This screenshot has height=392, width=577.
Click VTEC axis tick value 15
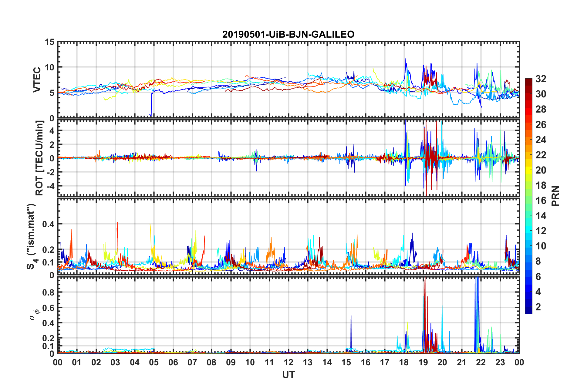[49, 42]
